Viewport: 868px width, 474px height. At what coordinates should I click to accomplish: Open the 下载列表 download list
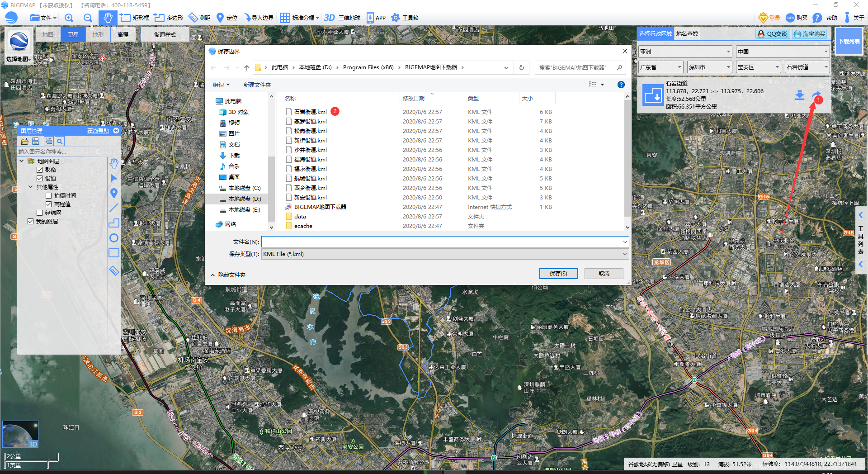click(849, 41)
